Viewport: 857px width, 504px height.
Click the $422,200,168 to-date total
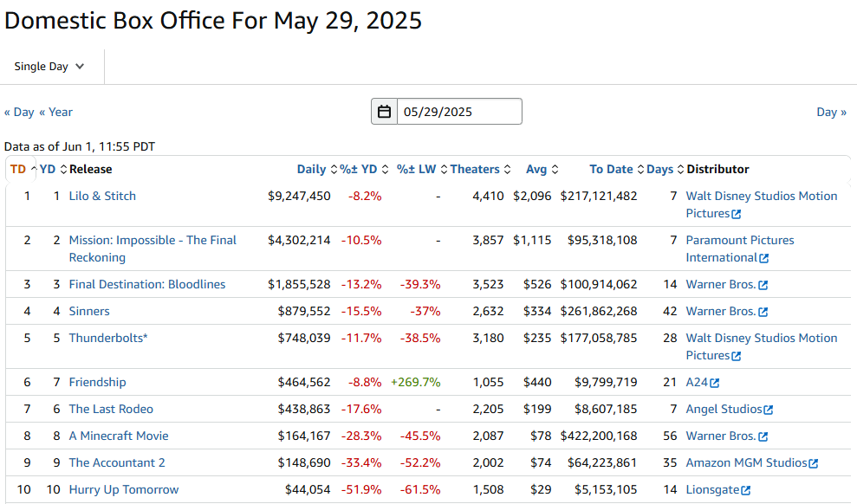tap(599, 436)
